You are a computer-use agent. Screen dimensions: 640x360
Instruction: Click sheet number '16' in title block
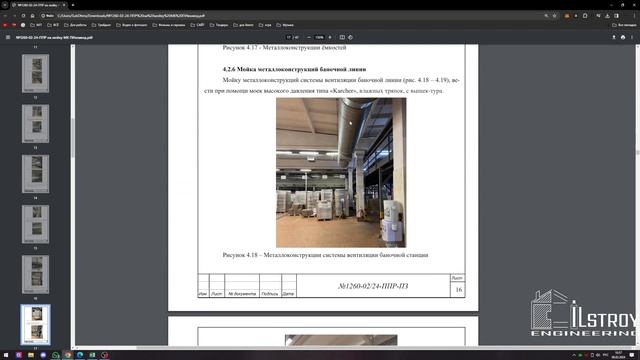[459, 289]
